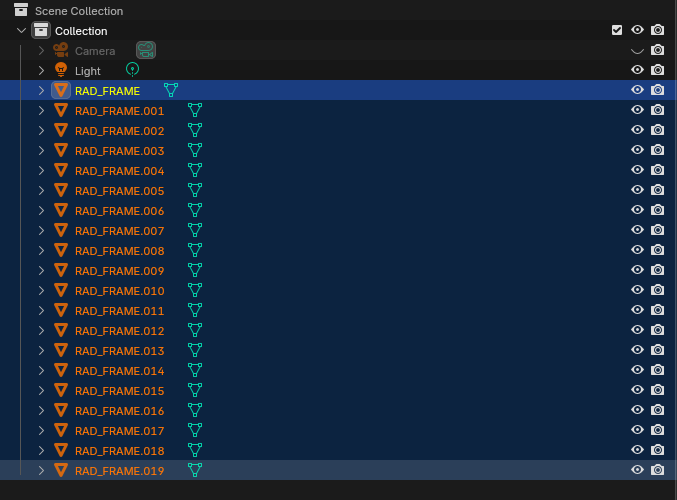Click the Collection label
The image size is (677, 500).
[81, 31]
